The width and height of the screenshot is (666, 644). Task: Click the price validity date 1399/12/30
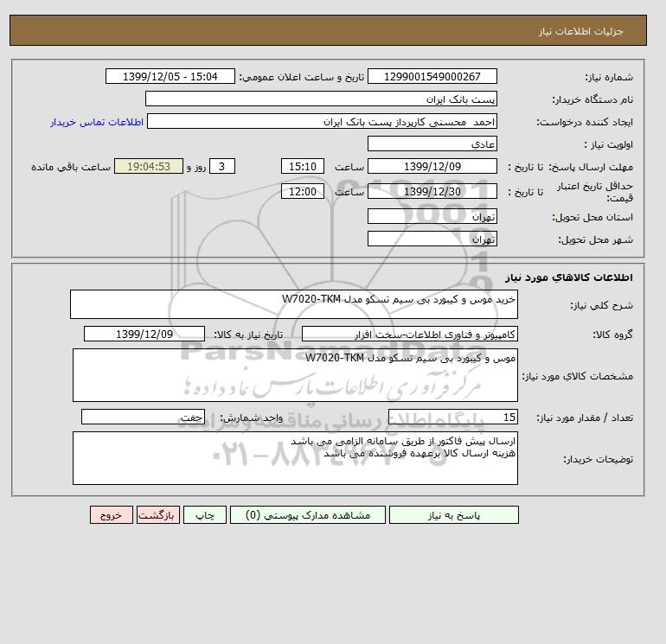click(432, 191)
